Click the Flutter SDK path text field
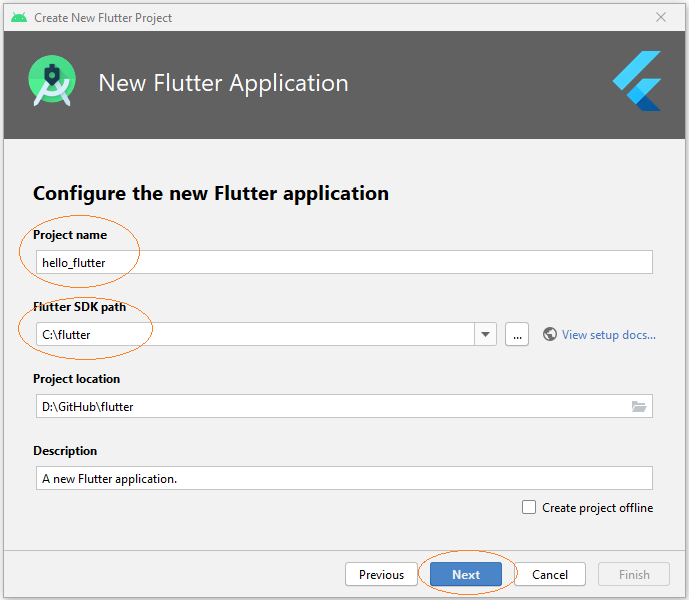689x600 pixels. [255, 335]
